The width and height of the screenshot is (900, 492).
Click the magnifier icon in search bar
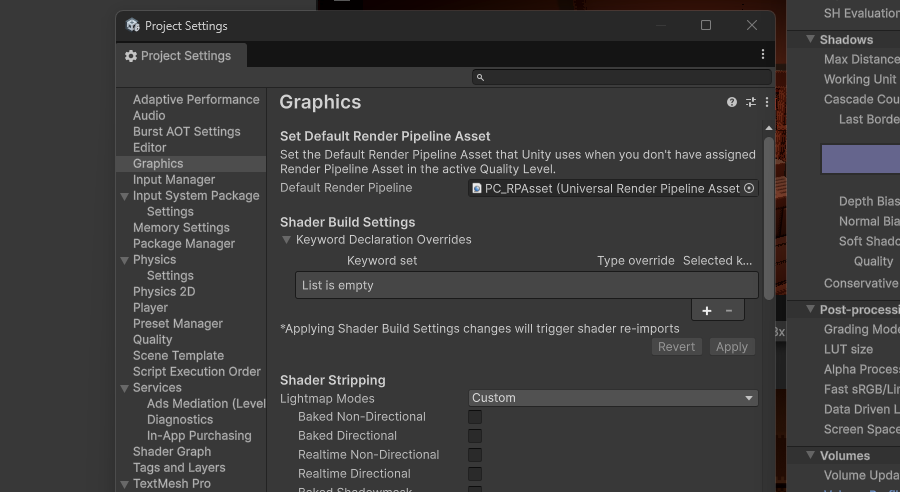pyautogui.click(x=480, y=77)
